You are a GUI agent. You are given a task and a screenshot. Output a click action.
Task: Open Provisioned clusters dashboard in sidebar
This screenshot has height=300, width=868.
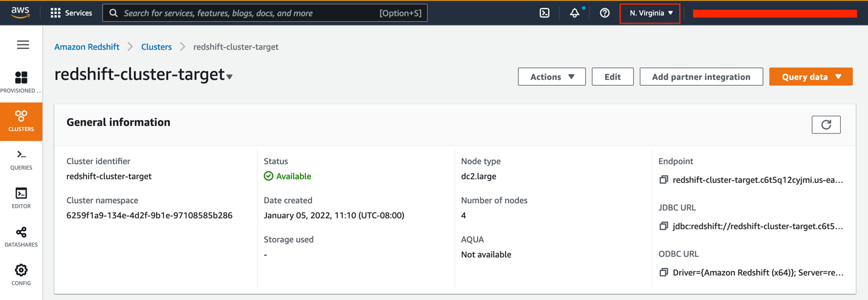(x=21, y=82)
